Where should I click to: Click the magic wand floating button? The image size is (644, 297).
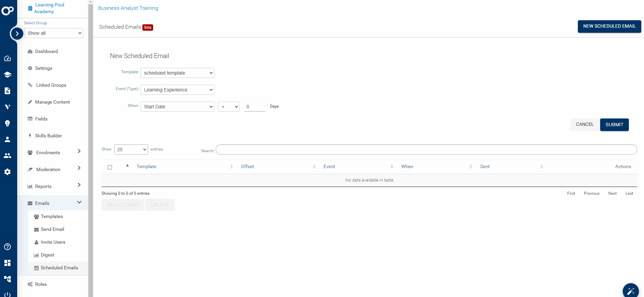631,291
